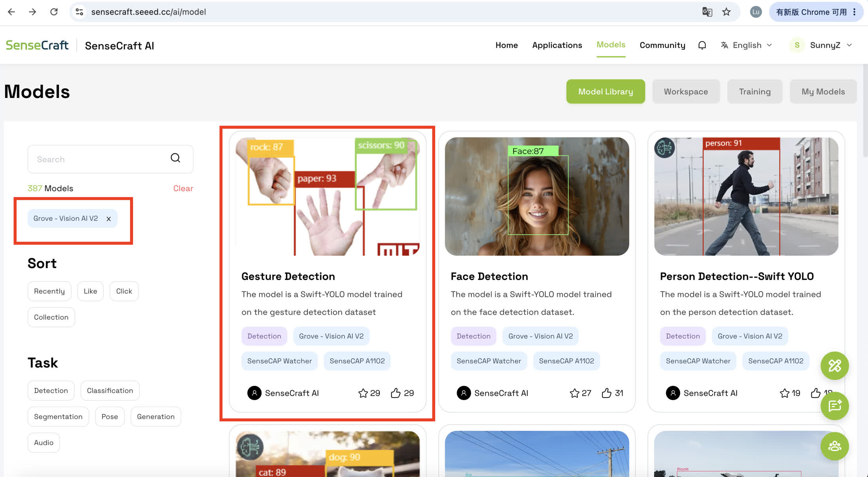Like the Face Detection model
This screenshot has height=477, width=868.
coord(606,393)
